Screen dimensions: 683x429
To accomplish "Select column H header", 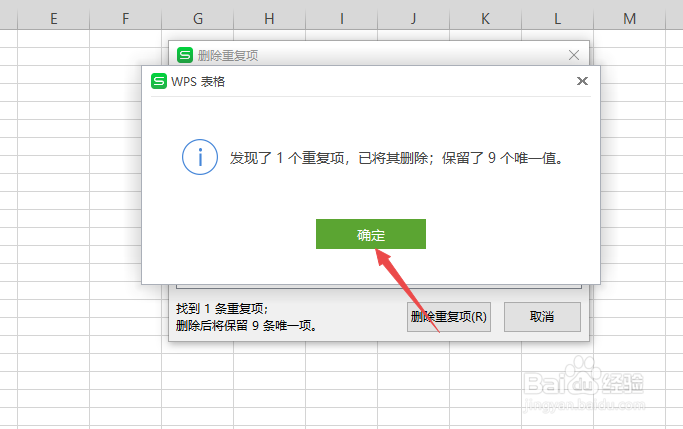I will pyautogui.click(x=269, y=19).
